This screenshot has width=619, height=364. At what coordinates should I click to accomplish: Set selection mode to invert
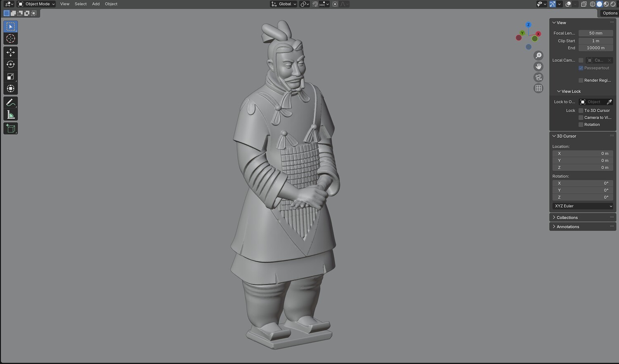[x=27, y=13]
